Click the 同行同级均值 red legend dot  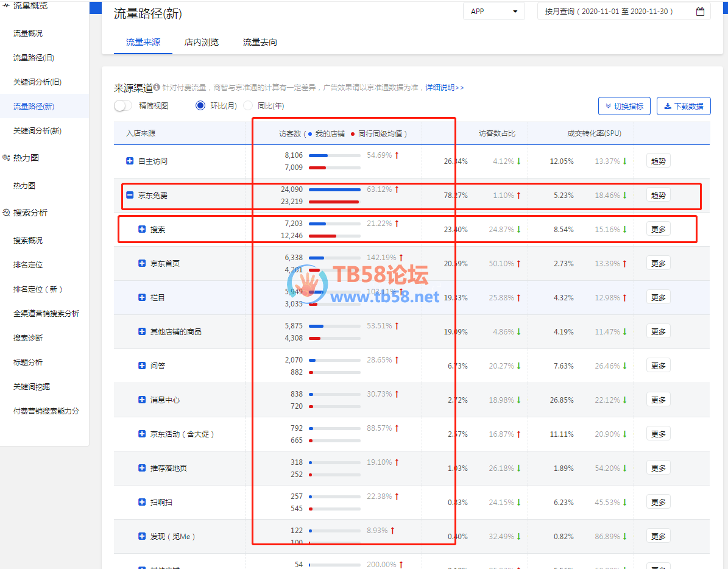[x=353, y=134]
